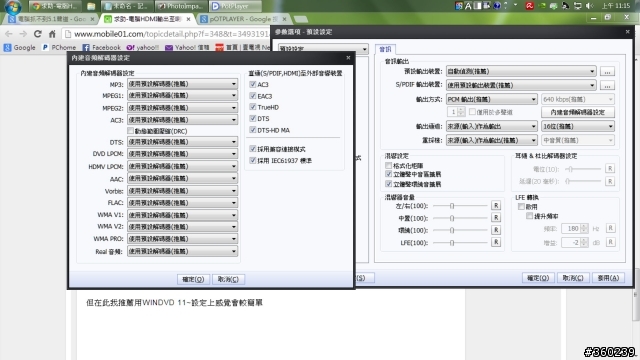
Task: Click the volume speaker tray icon
Action: (x=589, y=6)
